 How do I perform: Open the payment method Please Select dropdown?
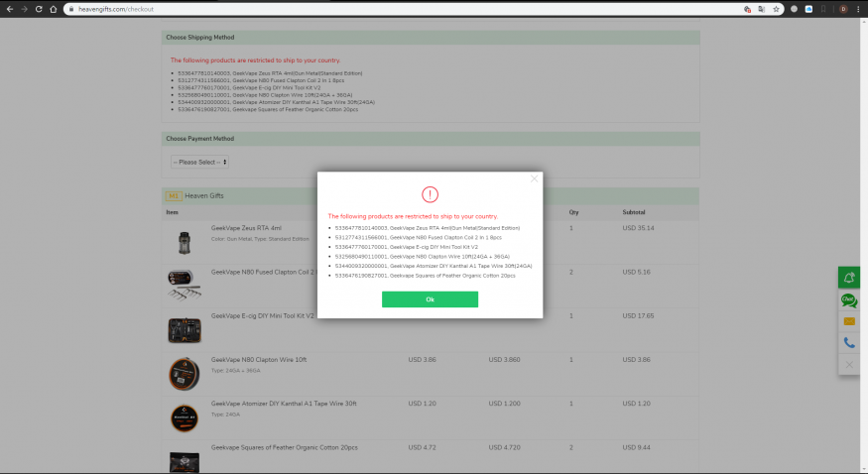199,162
